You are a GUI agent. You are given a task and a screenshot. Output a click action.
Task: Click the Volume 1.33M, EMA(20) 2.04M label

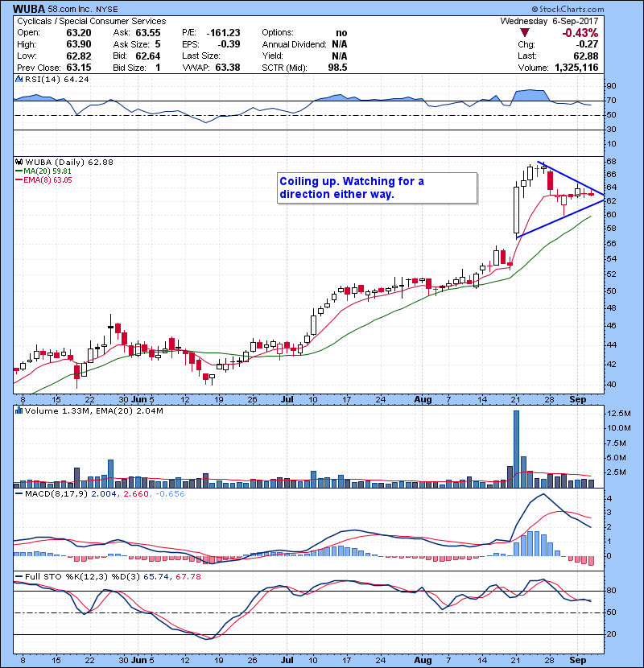[93, 411]
